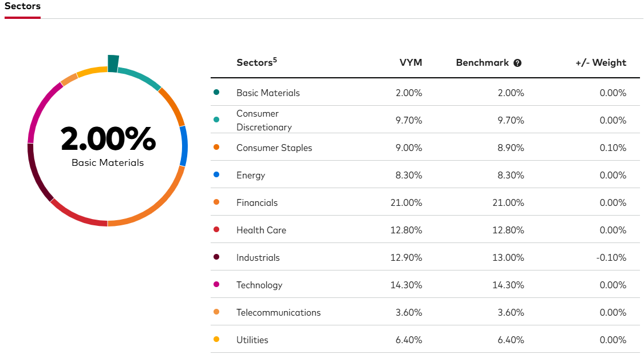Screen dimensions: 644x358
Task: Click the VYM column header
Action: click(x=410, y=63)
